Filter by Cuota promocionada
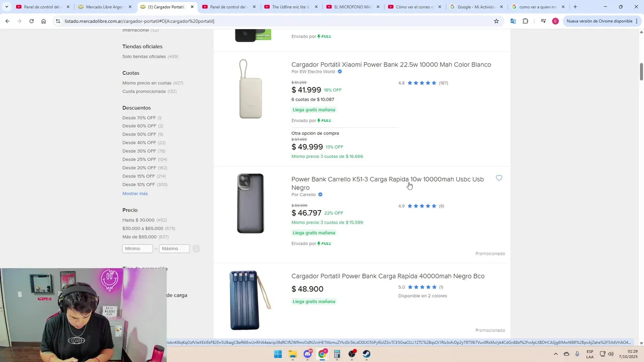644x362 pixels. (x=144, y=92)
